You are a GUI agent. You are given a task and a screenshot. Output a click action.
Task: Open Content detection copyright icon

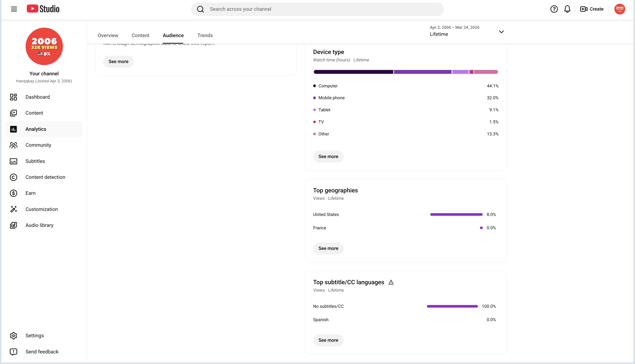[x=14, y=177]
